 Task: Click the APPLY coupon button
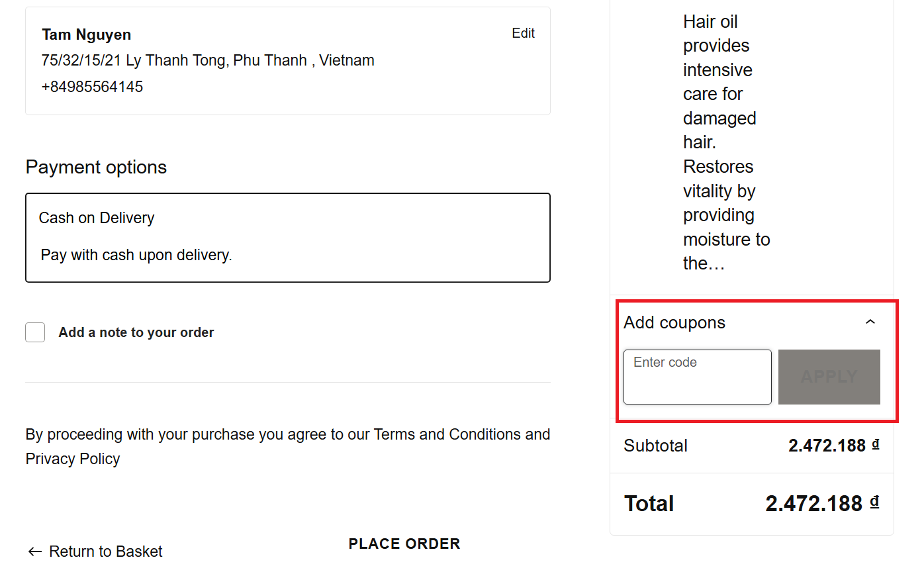tap(829, 377)
